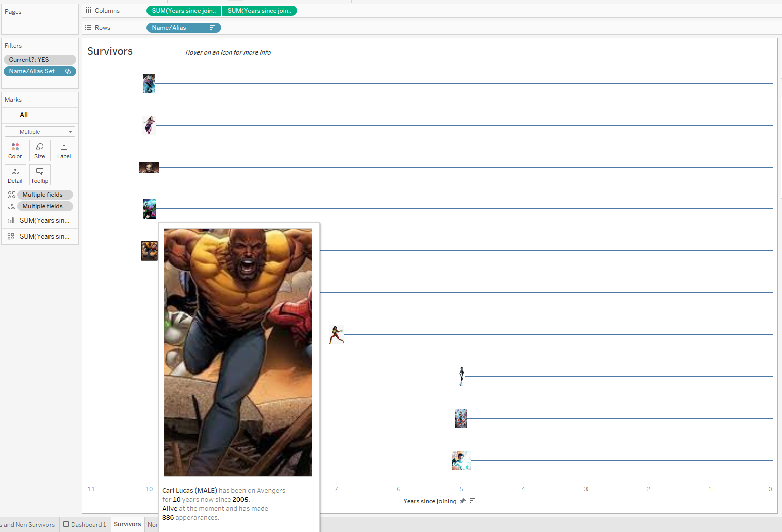Viewport: 782px width, 532px height.
Task: Click second Multiple fields pill
Action: [x=45, y=206]
